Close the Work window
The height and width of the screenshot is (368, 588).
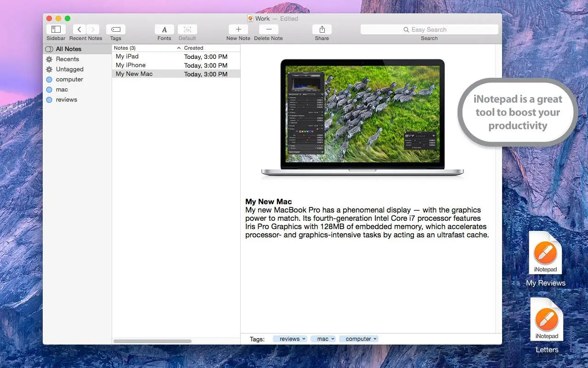click(x=49, y=18)
